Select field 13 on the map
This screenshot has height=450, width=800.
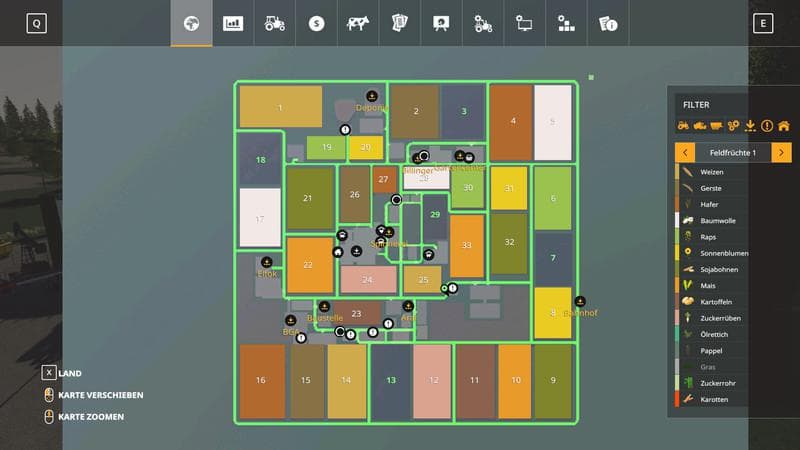click(391, 382)
